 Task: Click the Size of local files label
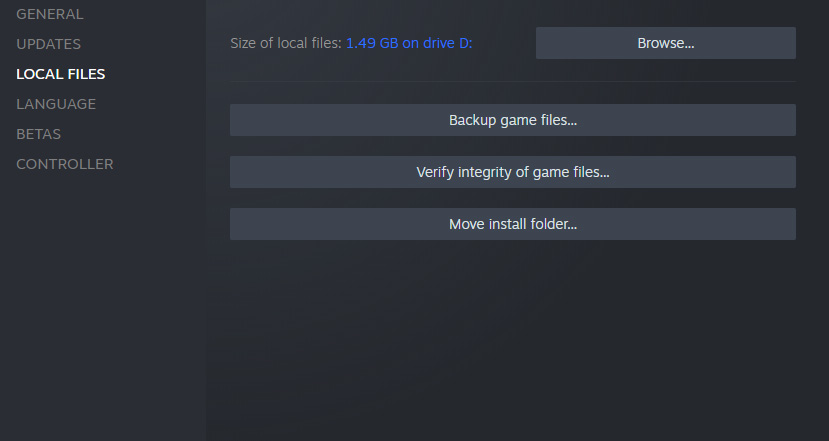286,43
